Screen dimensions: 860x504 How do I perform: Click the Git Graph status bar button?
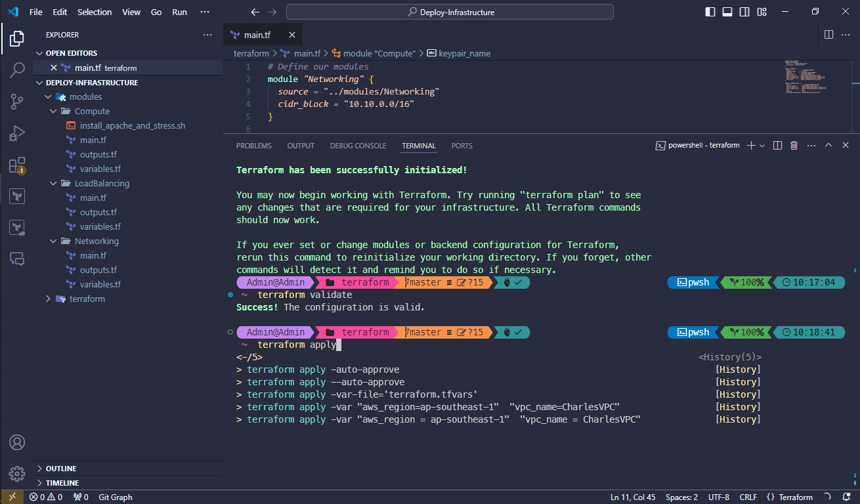coord(116,497)
